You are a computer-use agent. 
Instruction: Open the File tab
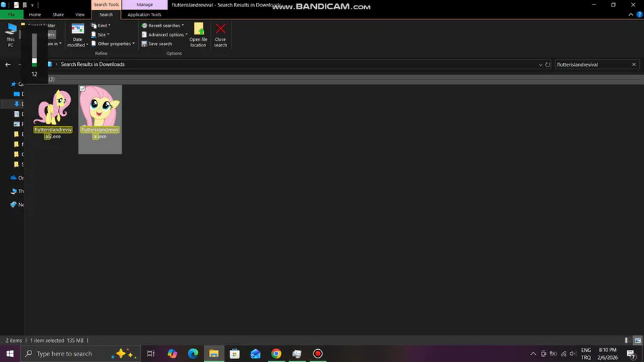point(11,14)
